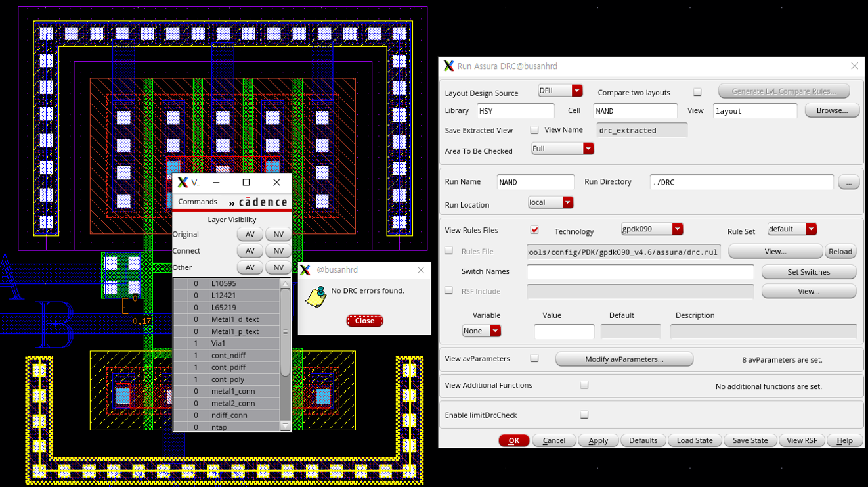Click the AV button in the Connect row
The height and width of the screenshot is (487, 868).
point(250,251)
